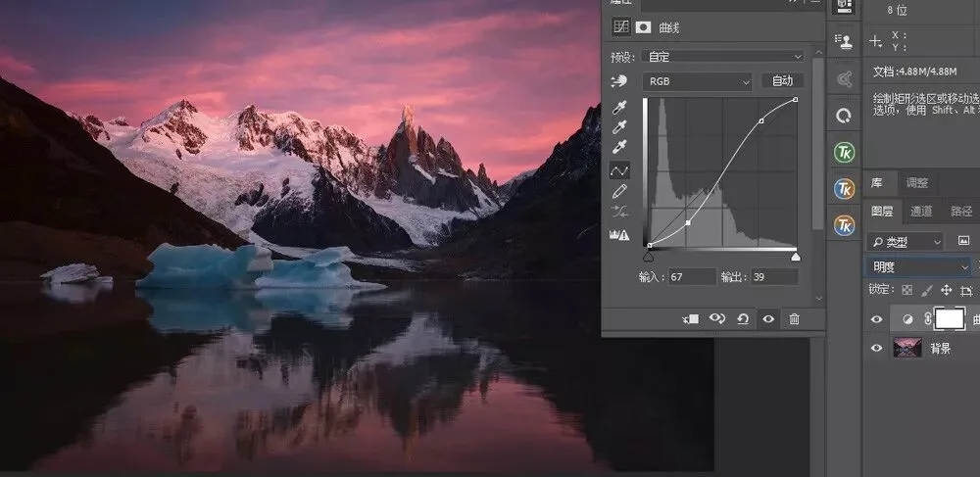Toggle visibility of the curves adjustment layer
The height and width of the screenshot is (477, 980).
(876, 319)
